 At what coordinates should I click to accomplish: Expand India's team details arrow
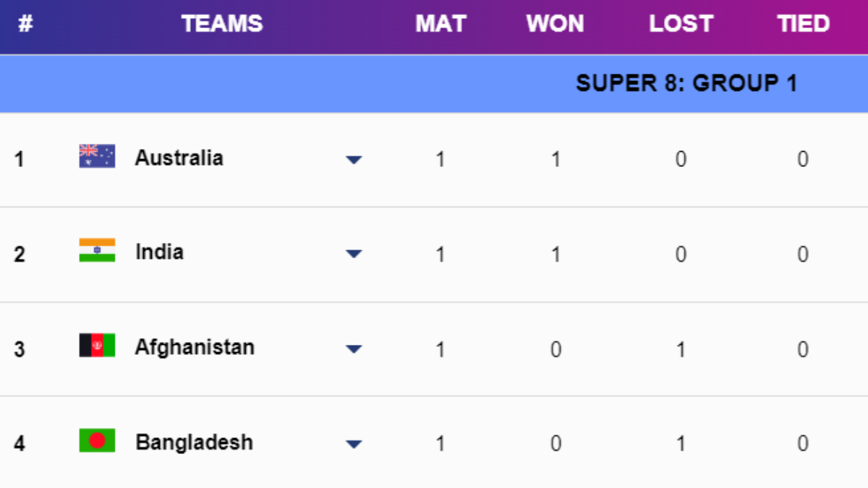point(354,254)
